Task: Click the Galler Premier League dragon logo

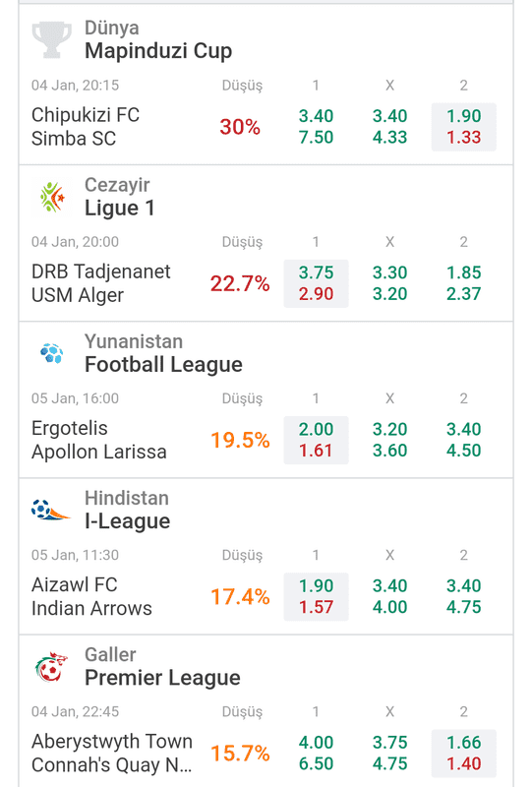Action: (x=51, y=667)
